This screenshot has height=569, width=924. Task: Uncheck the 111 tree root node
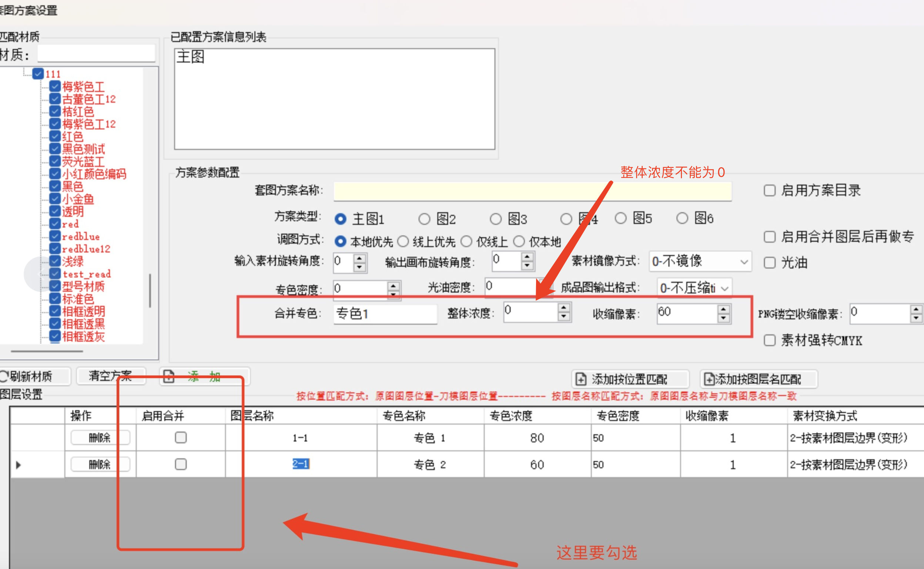click(x=38, y=74)
